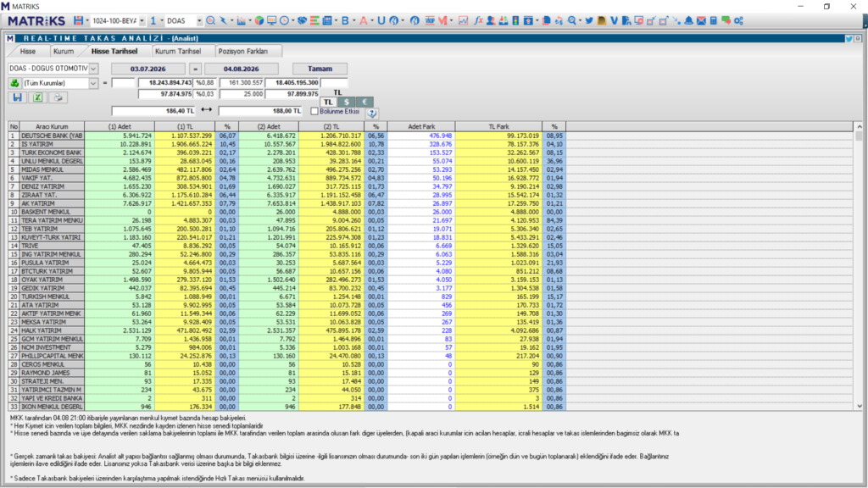868x488 pixels.
Task: Toggle the Bölünme Etkisi checkbox
Action: tap(314, 111)
